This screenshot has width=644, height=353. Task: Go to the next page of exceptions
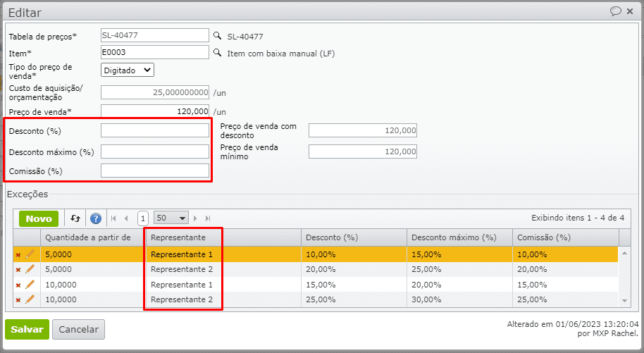point(196,218)
